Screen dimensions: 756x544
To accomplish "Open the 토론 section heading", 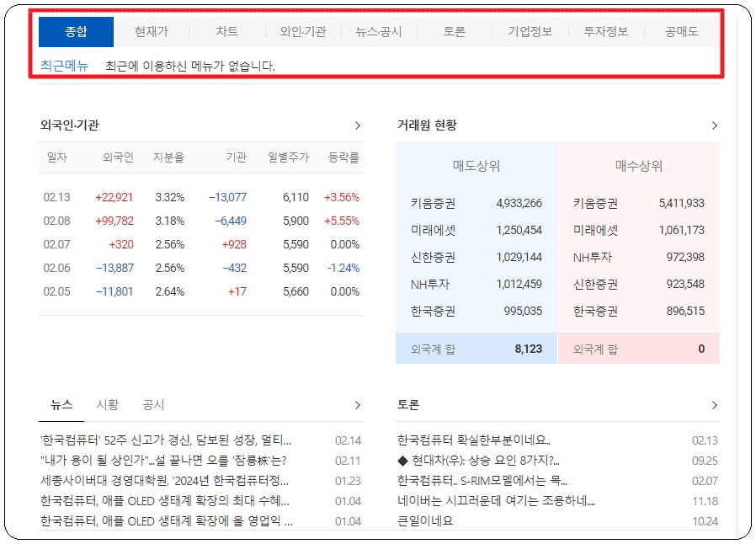I will click(x=408, y=404).
